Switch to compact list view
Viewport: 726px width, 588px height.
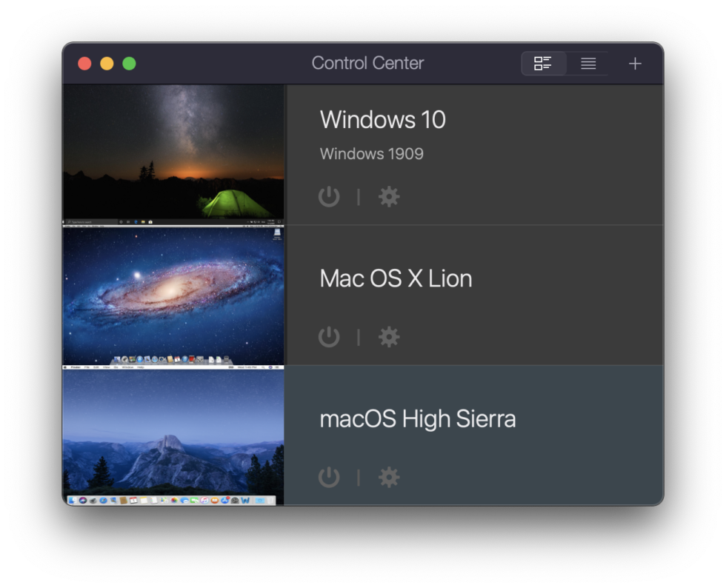[x=588, y=64]
